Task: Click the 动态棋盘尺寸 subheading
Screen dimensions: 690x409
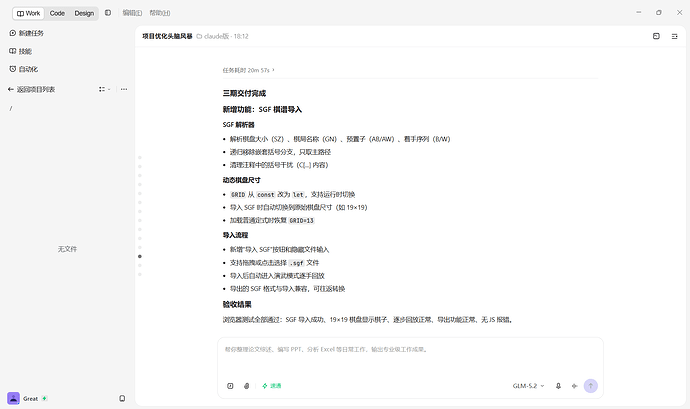Action: tap(241, 180)
